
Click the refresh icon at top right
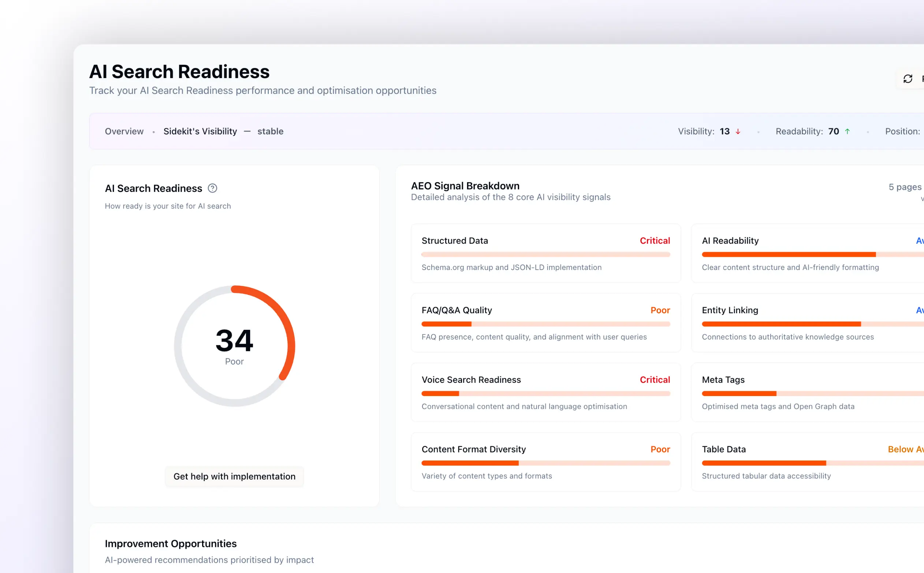click(x=908, y=79)
